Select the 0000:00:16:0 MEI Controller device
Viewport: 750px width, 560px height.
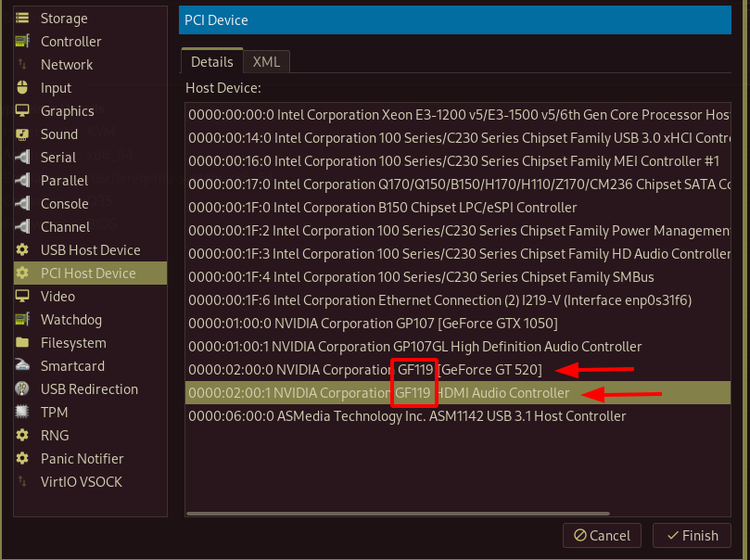[458, 161]
